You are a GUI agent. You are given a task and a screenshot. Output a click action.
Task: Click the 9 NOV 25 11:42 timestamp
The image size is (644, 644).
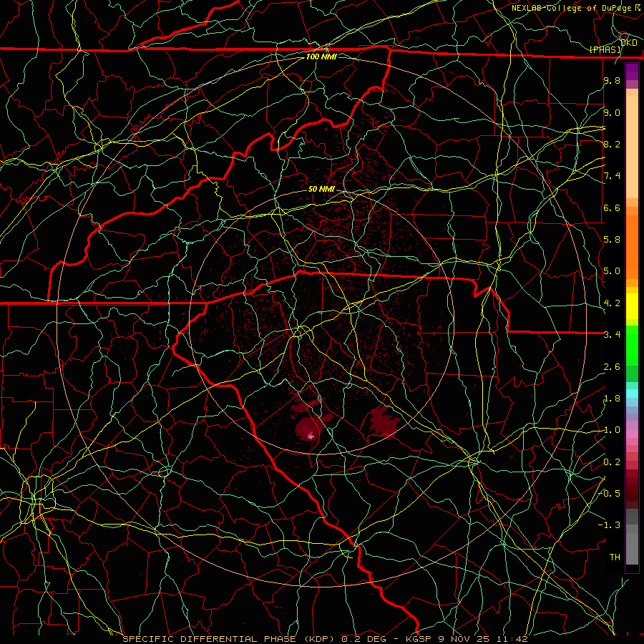484,639
